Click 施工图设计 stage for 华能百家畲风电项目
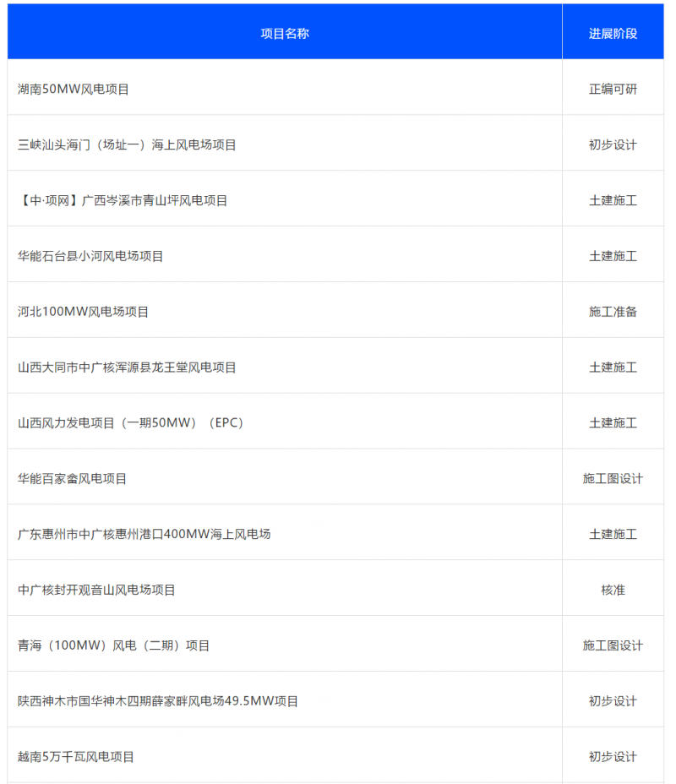Screen dimensions: 676x784 click(x=613, y=478)
